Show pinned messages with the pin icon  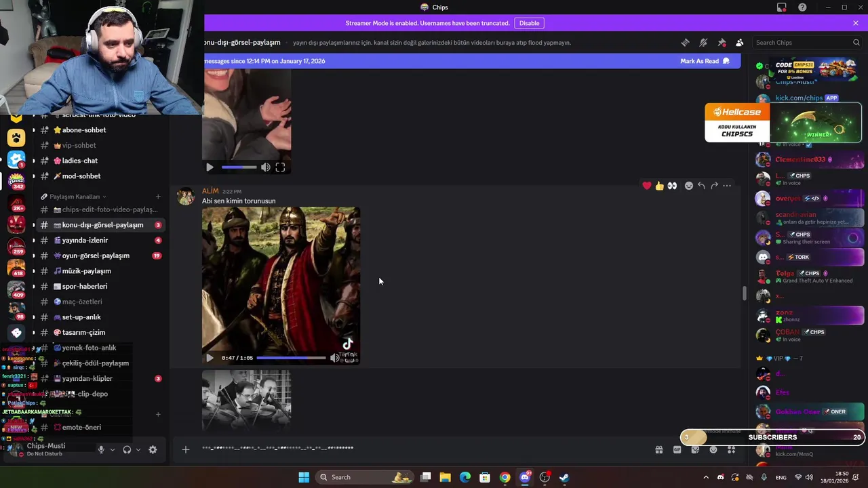tap(722, 42)
